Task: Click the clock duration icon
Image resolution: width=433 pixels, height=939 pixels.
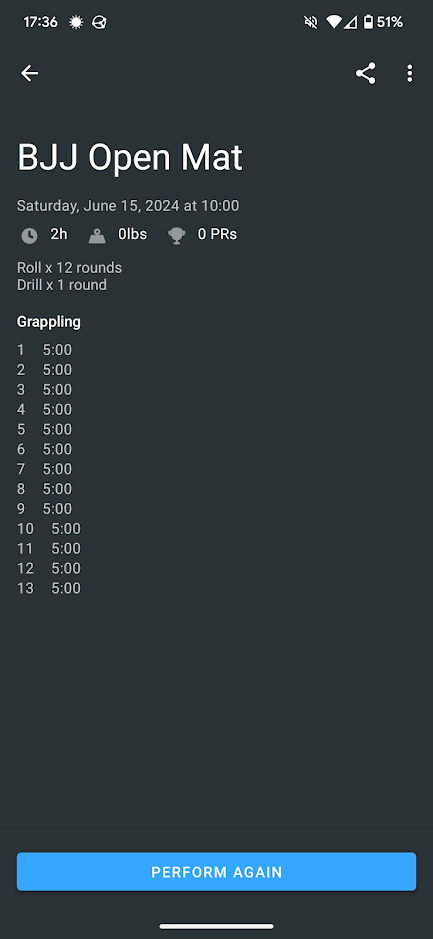Action: point(29,235)
